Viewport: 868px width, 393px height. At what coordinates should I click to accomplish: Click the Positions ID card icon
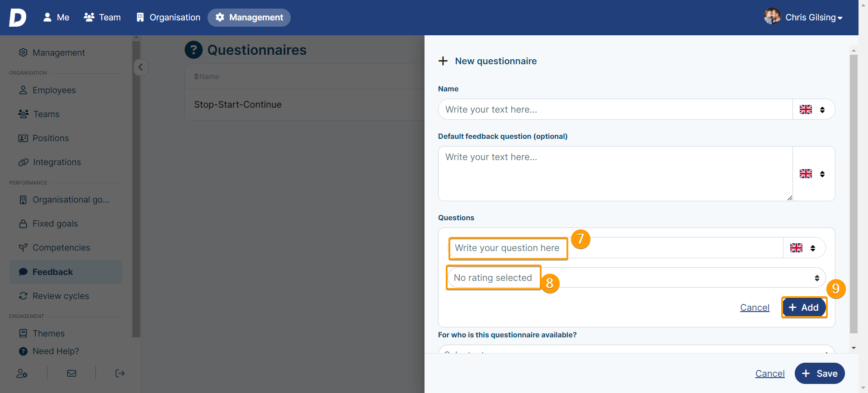point(23,138)
